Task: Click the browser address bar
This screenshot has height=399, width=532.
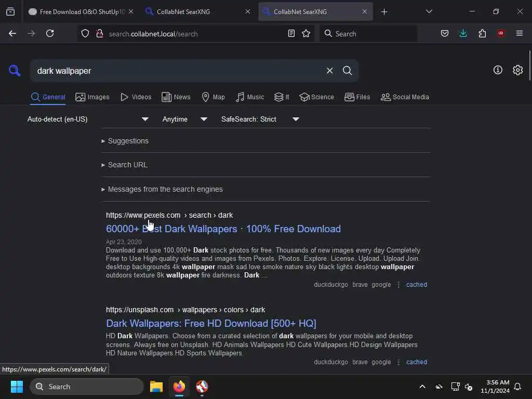Action: (195, 34)
